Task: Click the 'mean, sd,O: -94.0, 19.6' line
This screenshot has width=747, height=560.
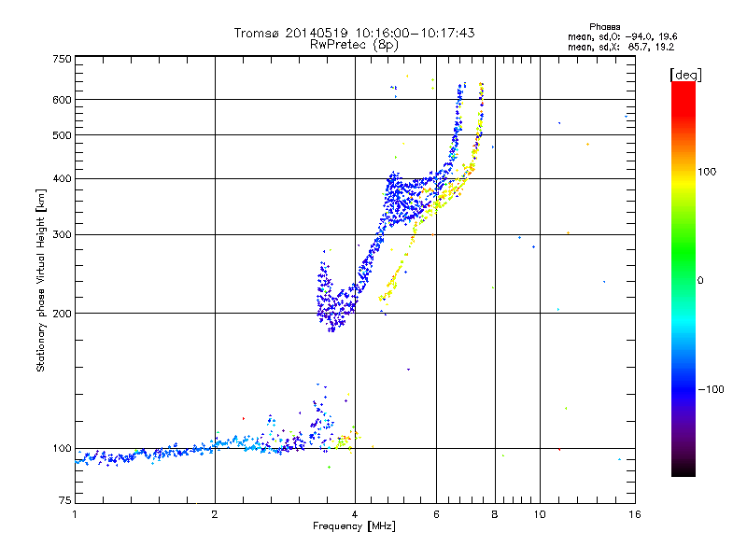Action: (x=622, y=36)
